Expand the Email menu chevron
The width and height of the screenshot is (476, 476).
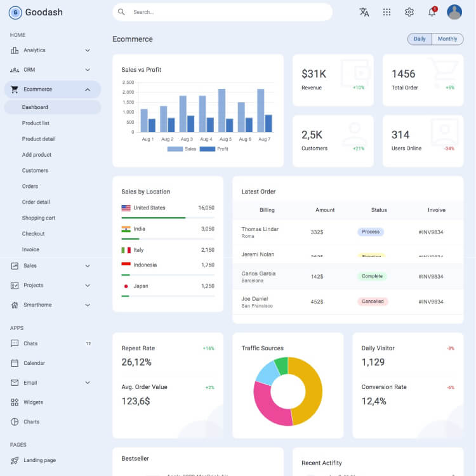[88, 383]
